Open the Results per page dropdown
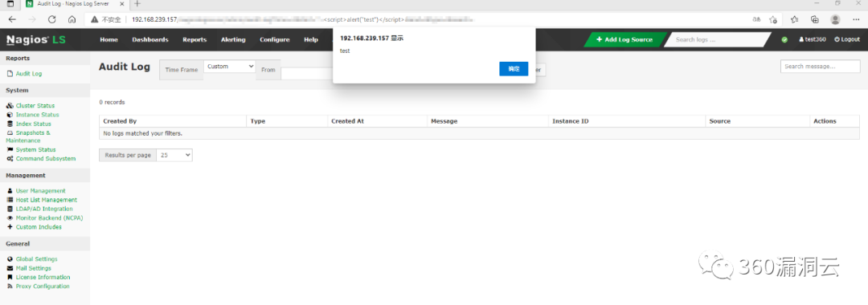The height and width of the screenshot is (305, 868). (174, 155)
